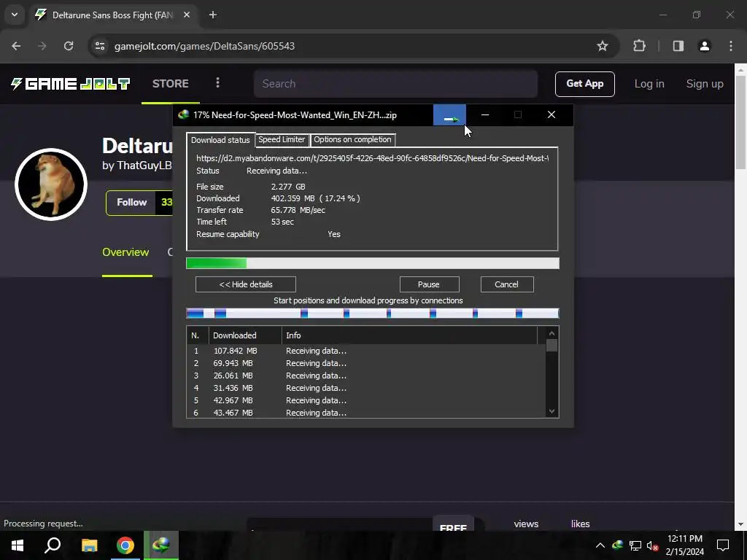Viewport: 747px width, 560px height.
Task: View site information icon in address bar
Action: [x=100, y=46]
